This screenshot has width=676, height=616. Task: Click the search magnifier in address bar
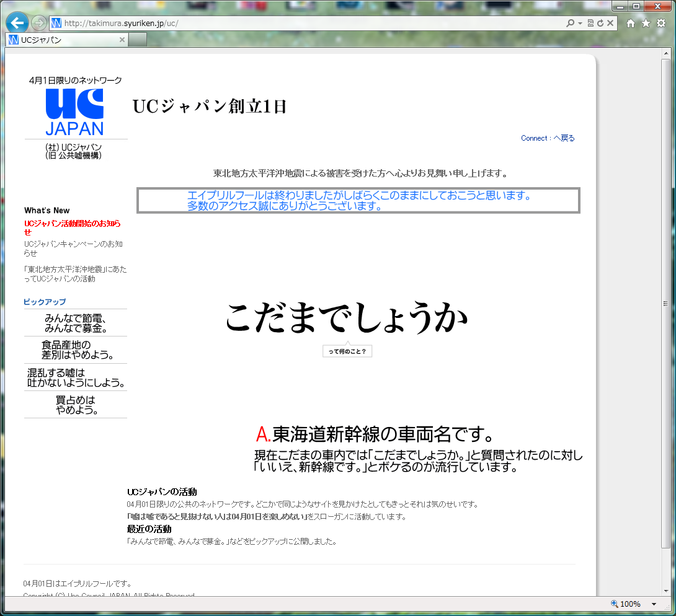(x=570, y=24)
